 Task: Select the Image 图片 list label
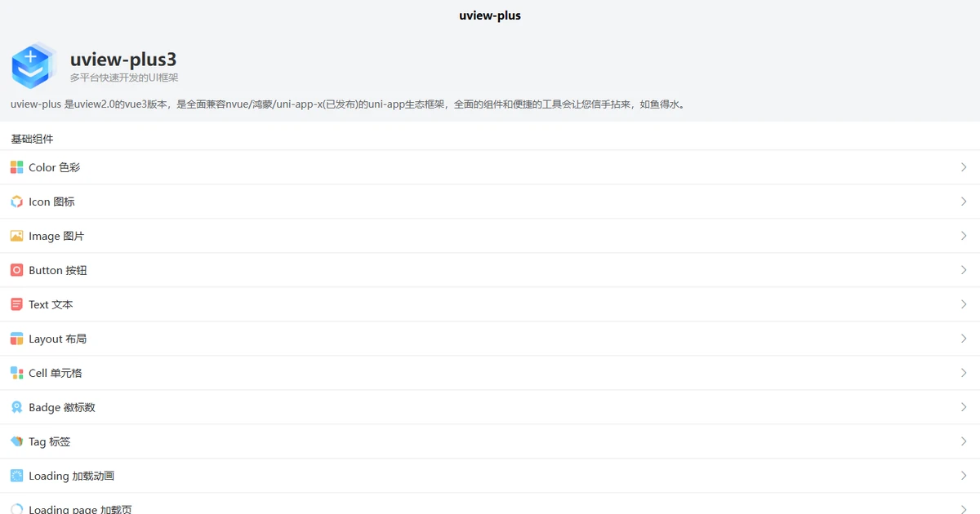click(x=56, y=236)
